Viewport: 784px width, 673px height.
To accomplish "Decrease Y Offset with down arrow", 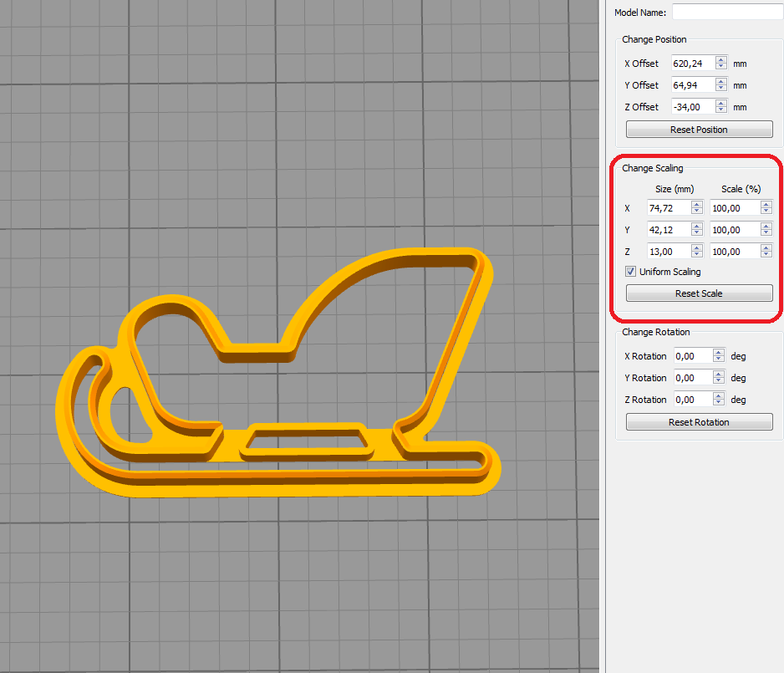I will (721, 89).
